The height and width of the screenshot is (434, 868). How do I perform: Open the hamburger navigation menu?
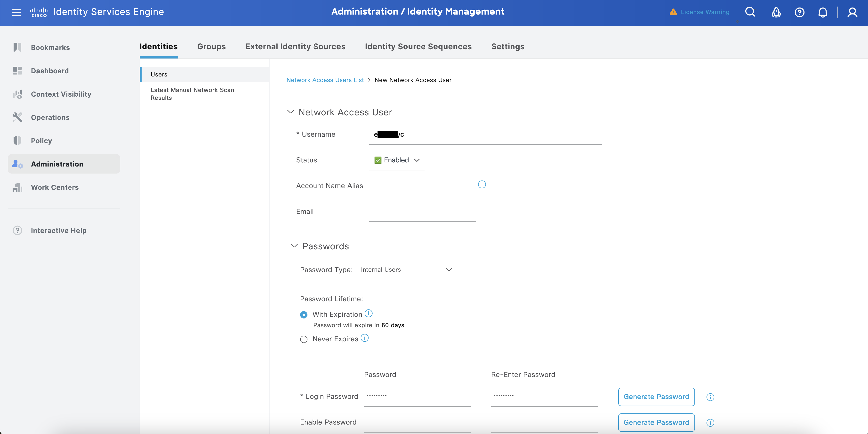[x=16, y=12]
